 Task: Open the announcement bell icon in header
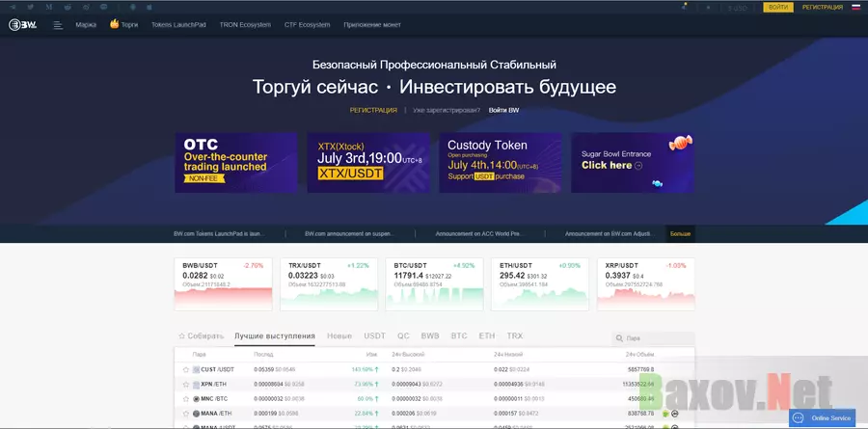[685, 7]
